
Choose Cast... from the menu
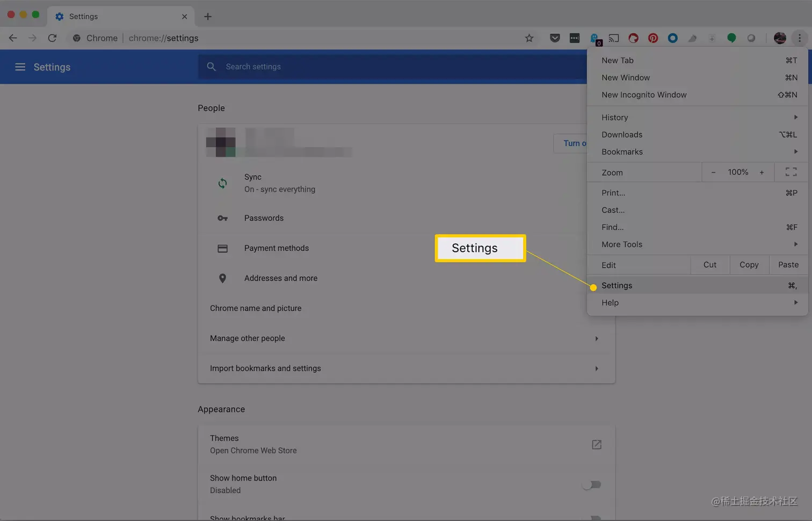(x=697, y=209)
